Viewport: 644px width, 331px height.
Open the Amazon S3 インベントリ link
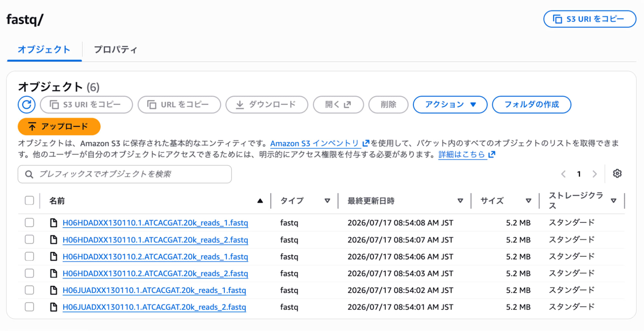pyautogui.click(x=314, y=143)
